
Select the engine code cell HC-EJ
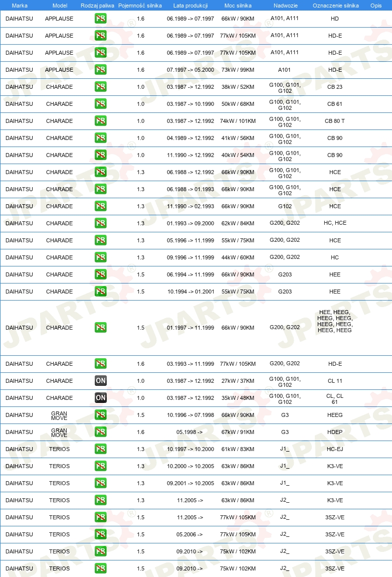tap(335, 449)
